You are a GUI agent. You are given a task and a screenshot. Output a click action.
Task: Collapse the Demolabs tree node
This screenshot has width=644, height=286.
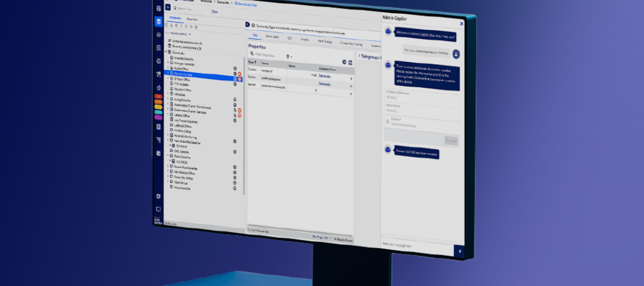pyautogui.click(x=166, y=53)
